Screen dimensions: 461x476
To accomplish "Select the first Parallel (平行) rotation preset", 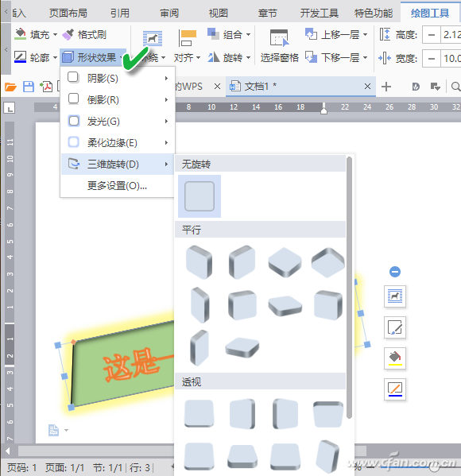I will [x=200, y=262].
